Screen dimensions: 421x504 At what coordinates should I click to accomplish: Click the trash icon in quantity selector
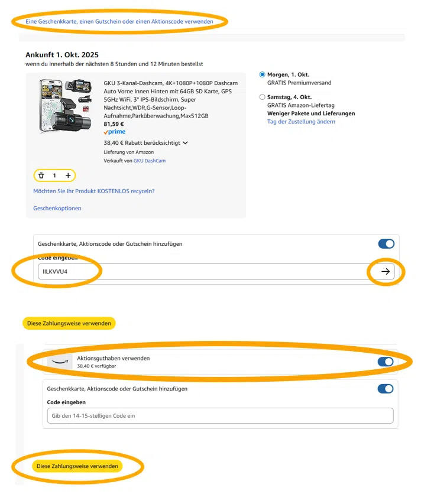[x=41, y=175]
